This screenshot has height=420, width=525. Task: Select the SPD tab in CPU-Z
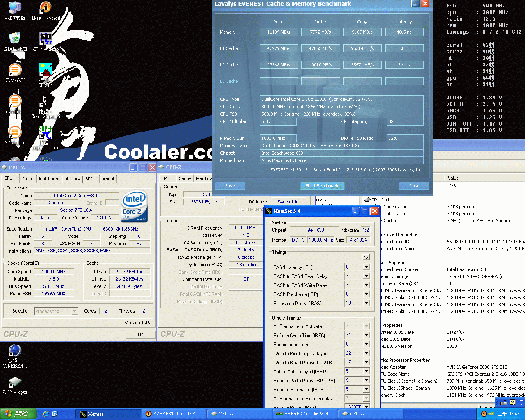89,179
